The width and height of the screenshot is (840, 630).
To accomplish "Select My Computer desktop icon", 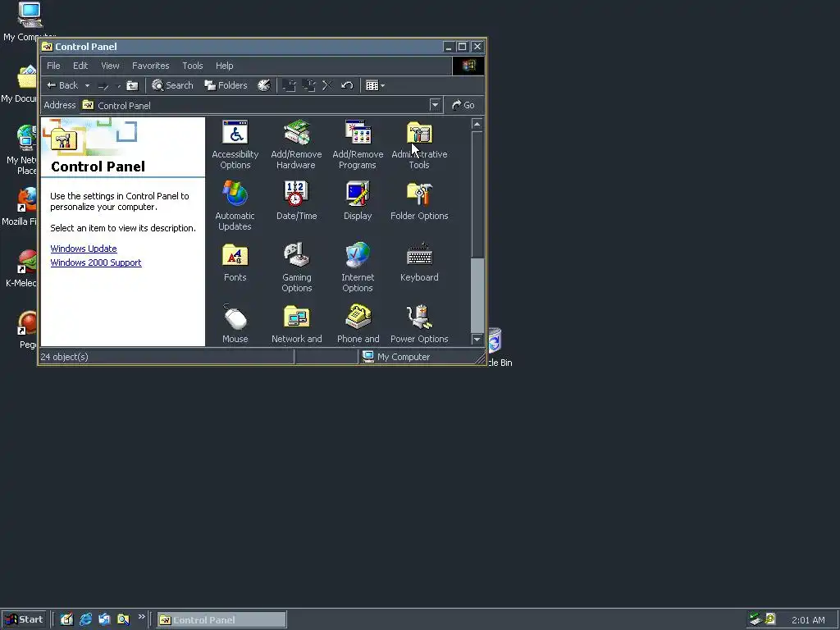I will coord(30,21).
